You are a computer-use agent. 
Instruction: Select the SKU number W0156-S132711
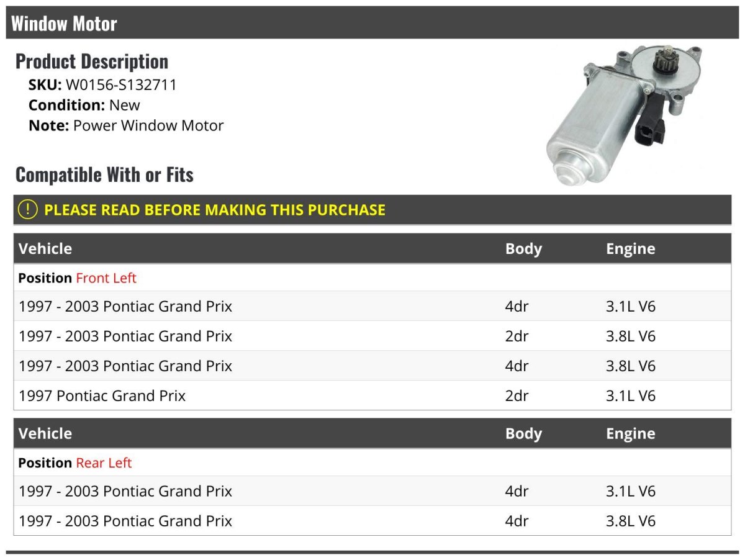click(121, 85)
